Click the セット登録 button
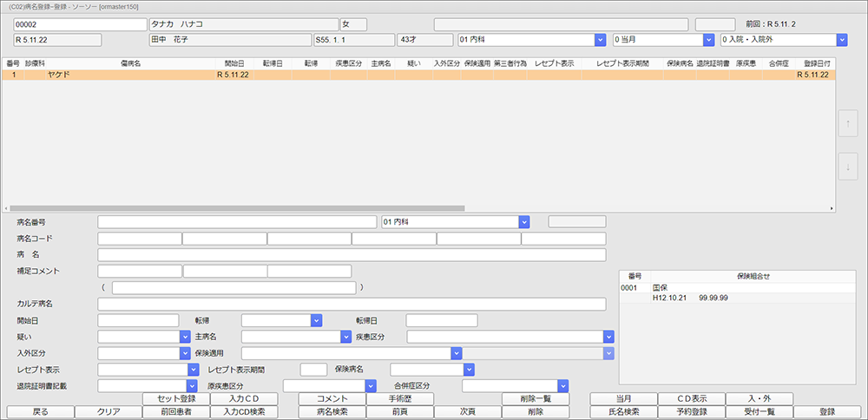Viewport: 868px width, 420px height. [x=176, y=399]
